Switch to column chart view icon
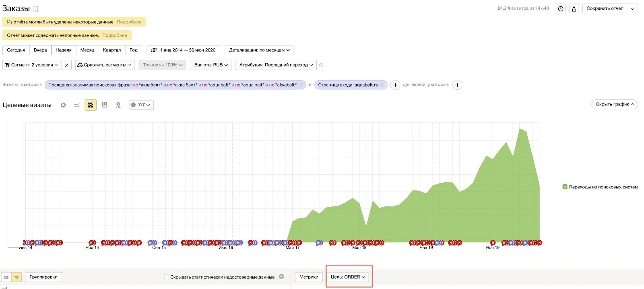Viewport: 644px width, 289px height. (x=104, y=105)
